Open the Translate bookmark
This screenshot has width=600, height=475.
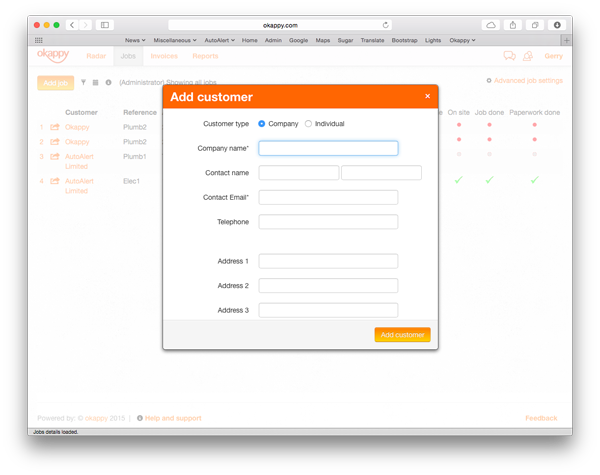pyautogui.click(x=372, y=40)
